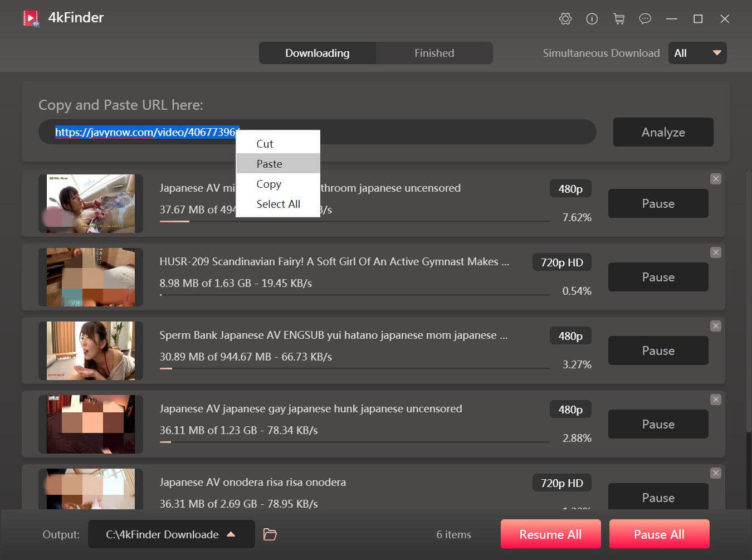Open the output folder icon
752x560 pixels.
coord(270,534)
